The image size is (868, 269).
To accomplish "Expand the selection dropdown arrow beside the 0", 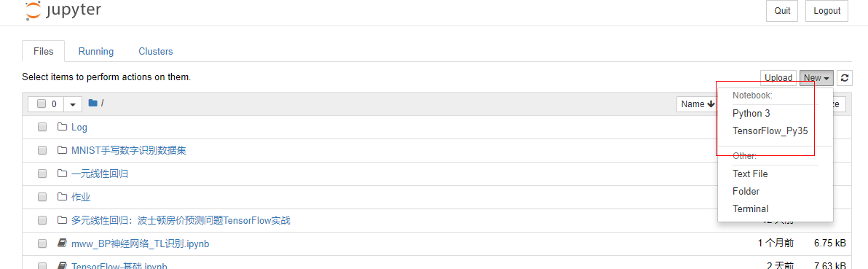I will pos(73,104).
